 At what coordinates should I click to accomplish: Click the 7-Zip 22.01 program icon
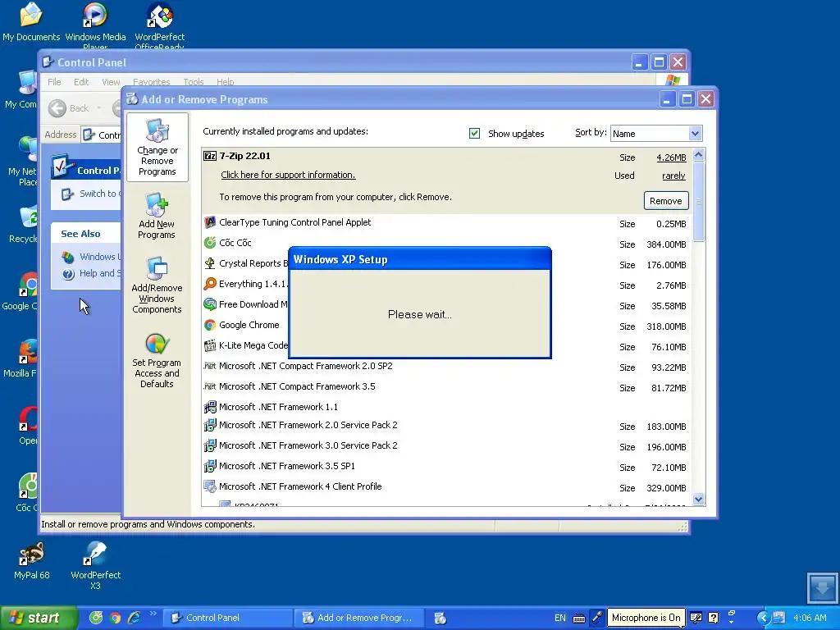click(x=210, y=156)
